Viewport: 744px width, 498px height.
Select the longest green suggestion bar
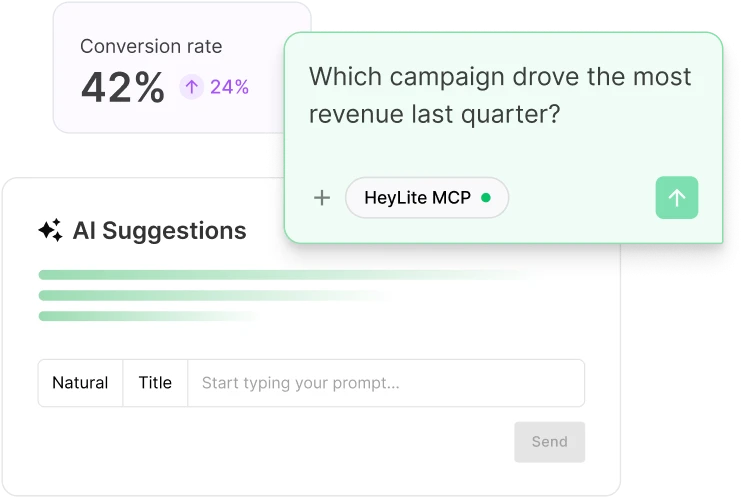[285, 275]
